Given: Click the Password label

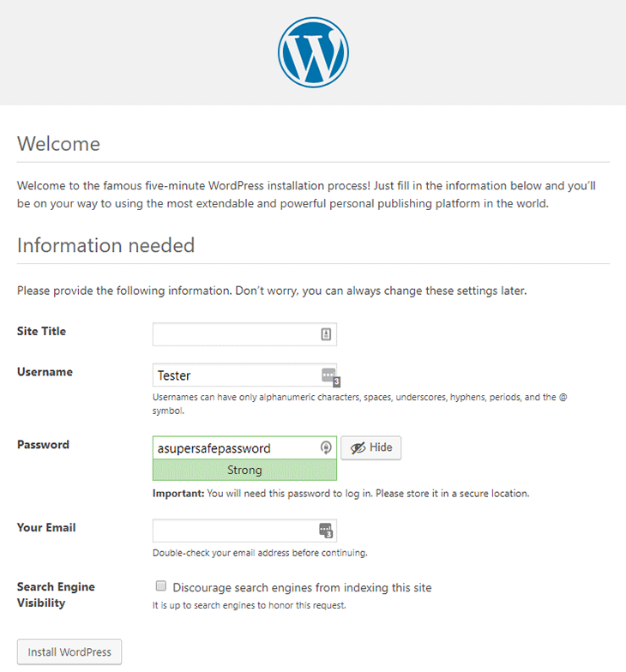Looking at the screenshot, I should (43, 445).
